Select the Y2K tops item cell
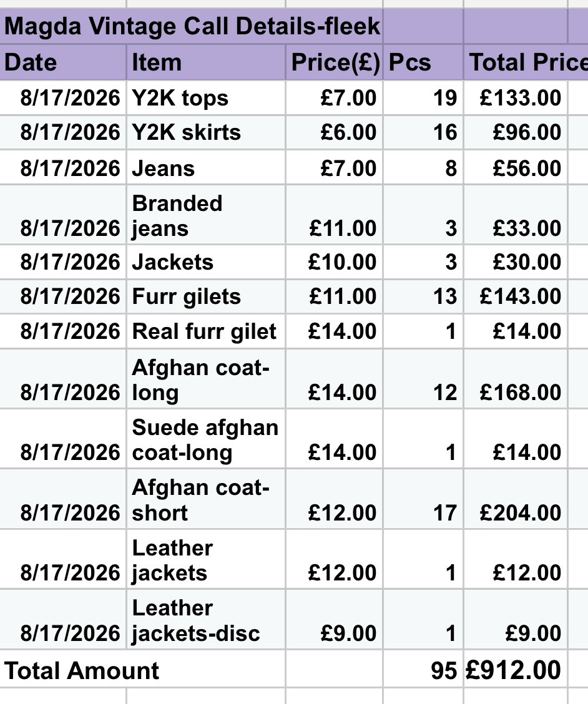Image resolution: width=588 pixels, height=704 pixels. (x=206, y=98)
